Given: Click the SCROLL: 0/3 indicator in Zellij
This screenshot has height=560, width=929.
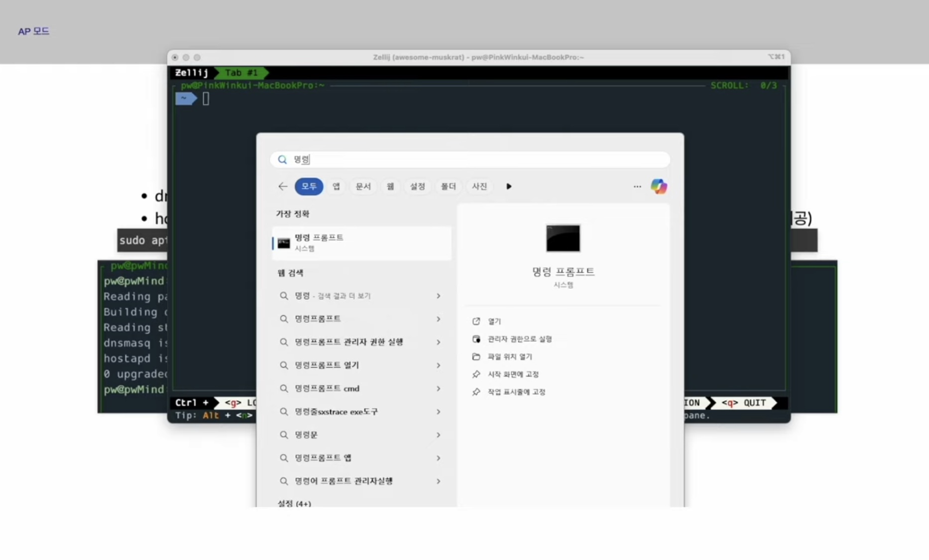Looking at the screenshot, I should click(744, 86).
